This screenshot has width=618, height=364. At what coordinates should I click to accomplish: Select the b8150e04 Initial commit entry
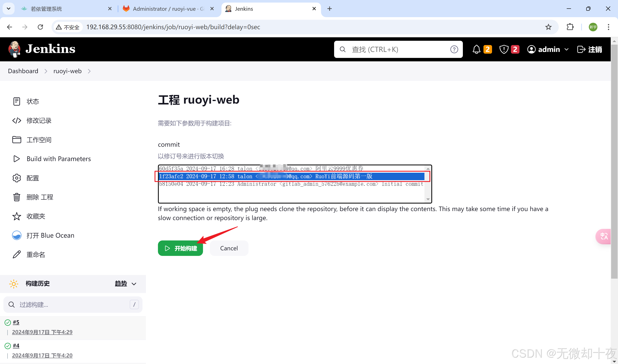(291, 184)
